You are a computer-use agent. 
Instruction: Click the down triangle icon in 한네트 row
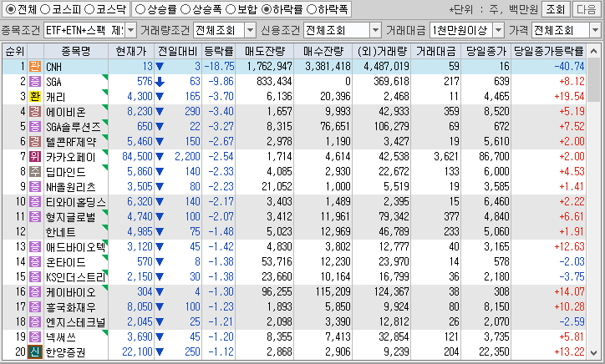(160, 232)
